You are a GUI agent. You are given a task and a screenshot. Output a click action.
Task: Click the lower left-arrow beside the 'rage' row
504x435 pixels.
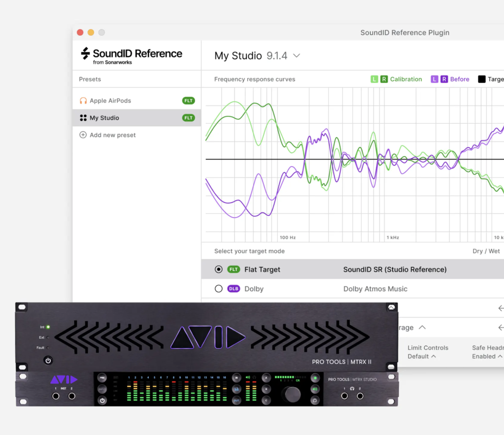[x=501, y=327]
